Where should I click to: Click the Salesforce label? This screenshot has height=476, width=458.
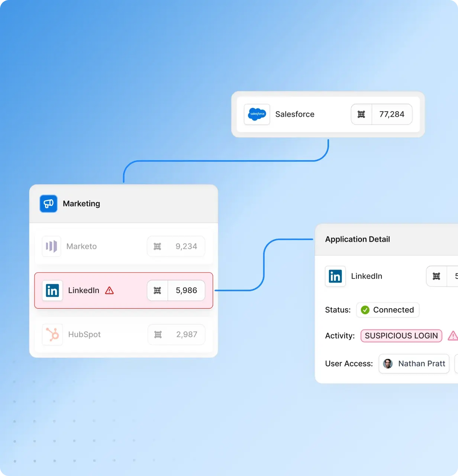[x=295, y=114]
